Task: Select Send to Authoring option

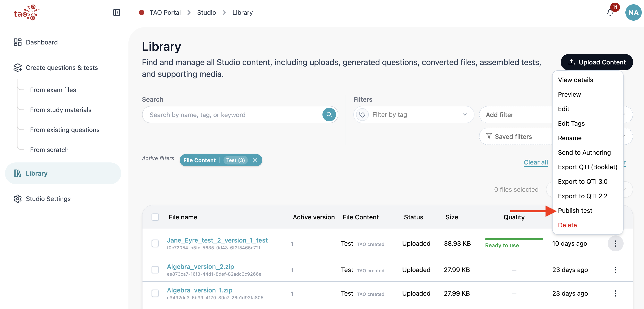Action: tap(584, 152)
